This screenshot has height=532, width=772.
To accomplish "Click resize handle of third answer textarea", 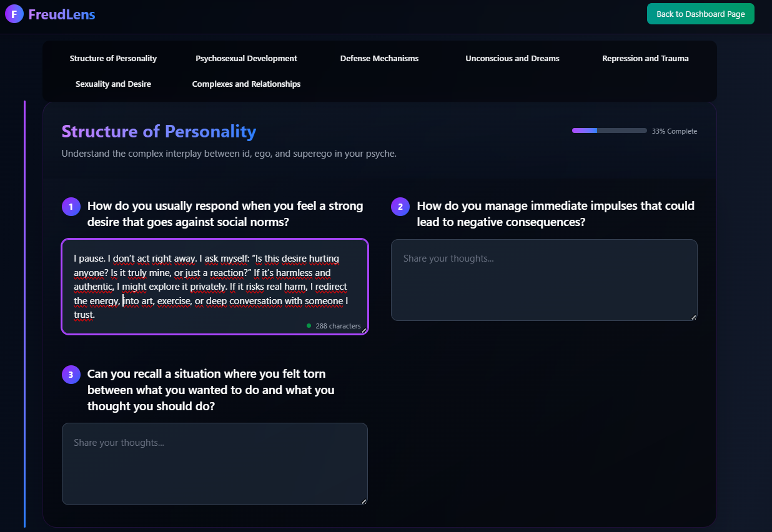I will [x=364, y=501].
